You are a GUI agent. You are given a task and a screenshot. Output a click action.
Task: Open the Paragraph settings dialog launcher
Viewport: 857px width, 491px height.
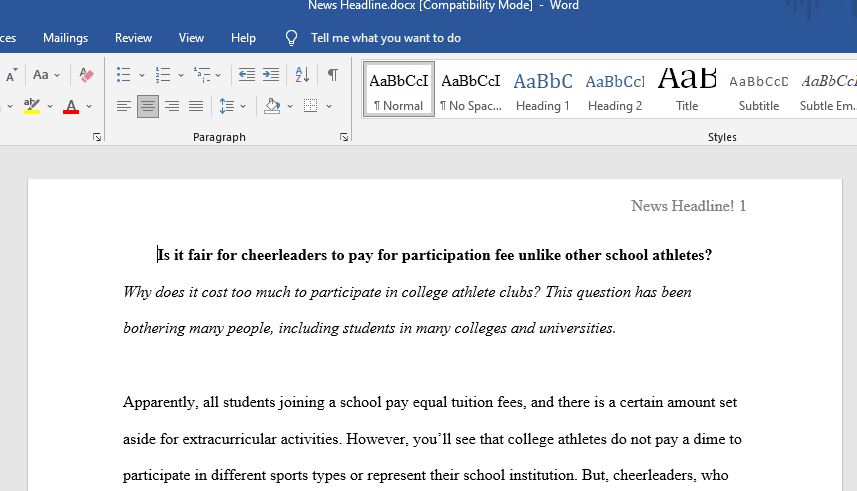coord(344,137)
